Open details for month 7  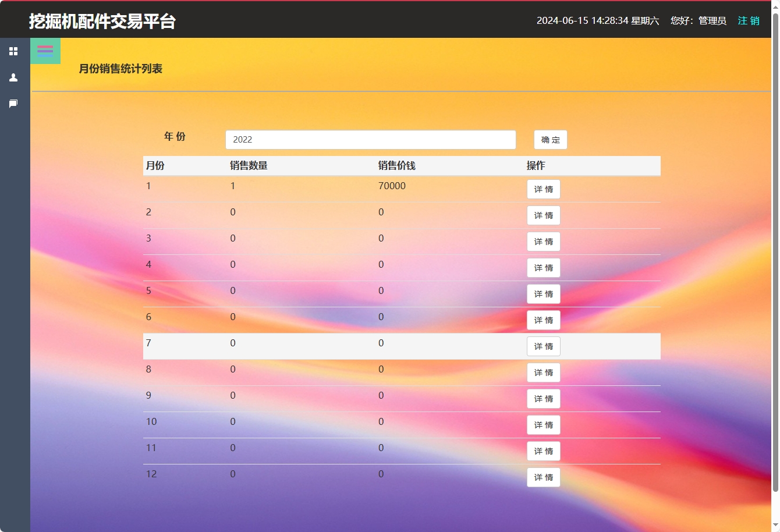click(x=543, y=346)
